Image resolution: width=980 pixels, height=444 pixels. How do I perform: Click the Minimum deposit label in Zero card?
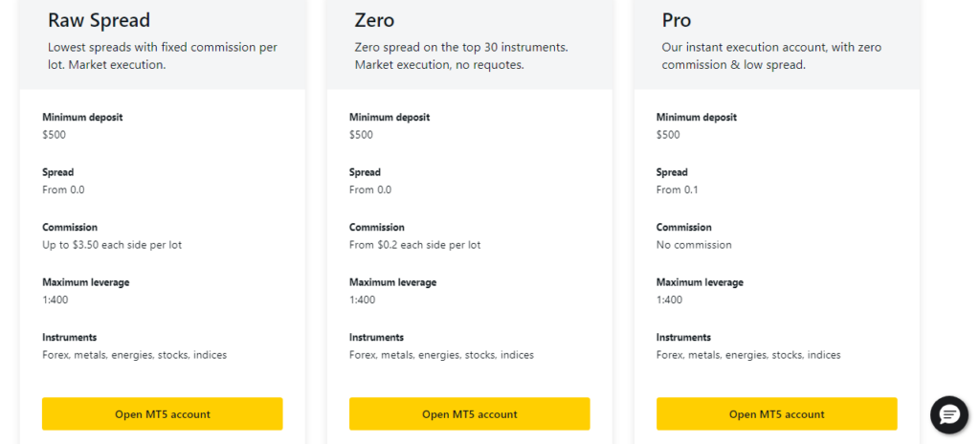390,118
